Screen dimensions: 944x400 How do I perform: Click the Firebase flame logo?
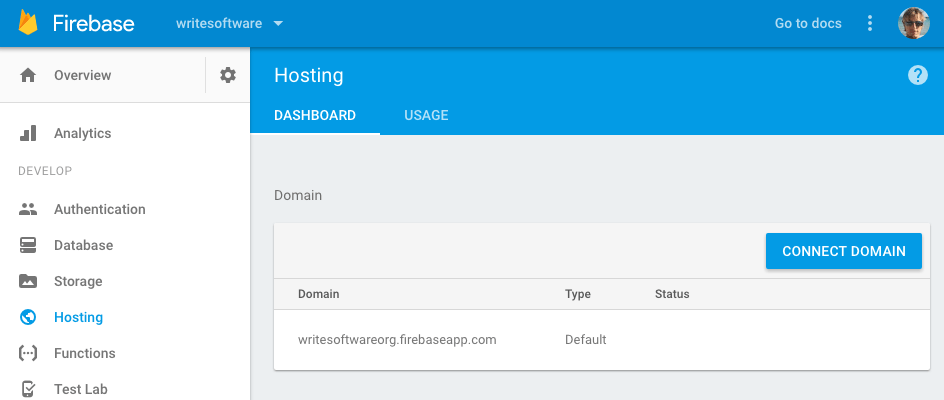coord(28,23)
